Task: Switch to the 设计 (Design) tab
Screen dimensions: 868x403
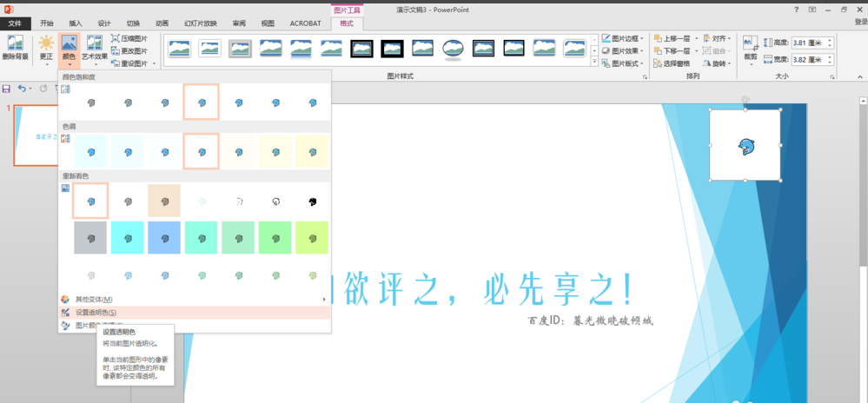Action: coord(104,23)
